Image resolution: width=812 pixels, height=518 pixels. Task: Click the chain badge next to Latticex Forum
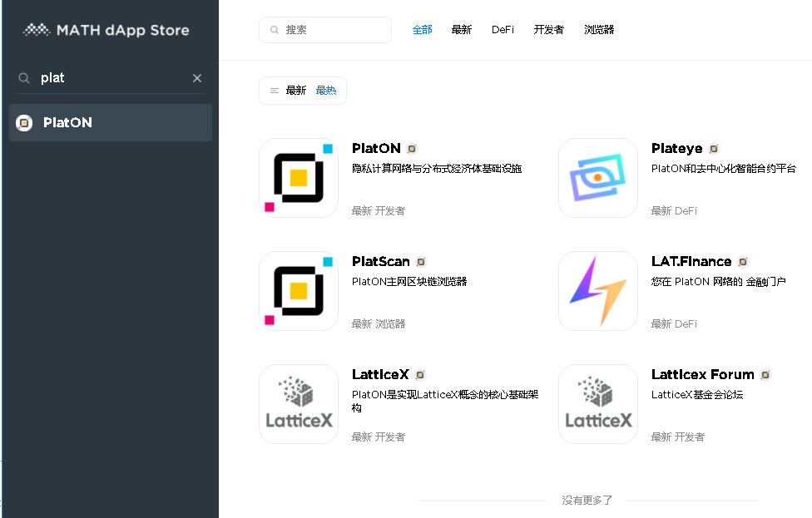point(765,375)
